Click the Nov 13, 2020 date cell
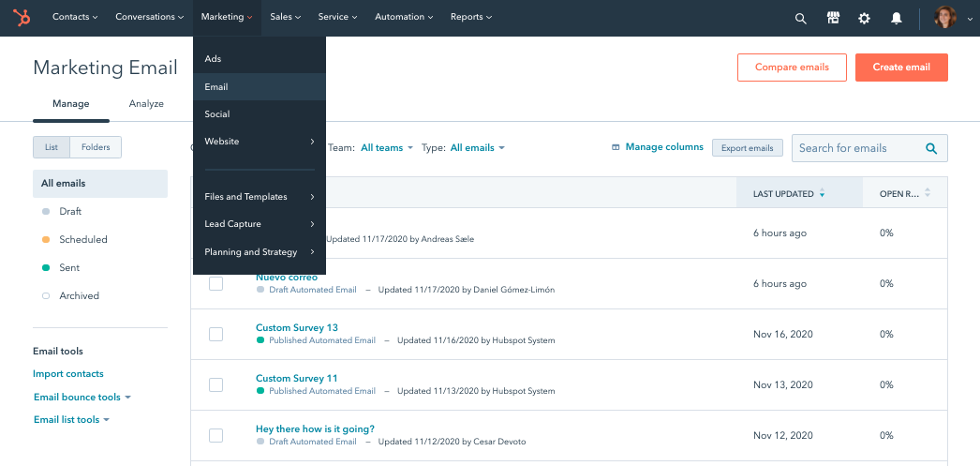Screen dimensions: 980x466 [x=783, y=384]
